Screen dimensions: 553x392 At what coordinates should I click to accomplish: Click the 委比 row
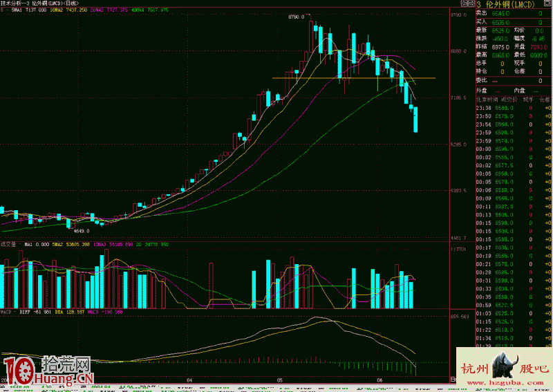(514, 80)
